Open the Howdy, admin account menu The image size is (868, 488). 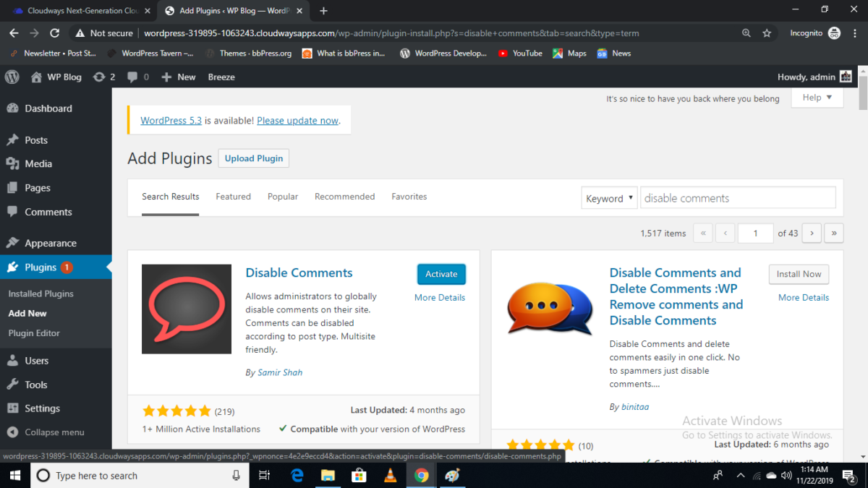815,77
